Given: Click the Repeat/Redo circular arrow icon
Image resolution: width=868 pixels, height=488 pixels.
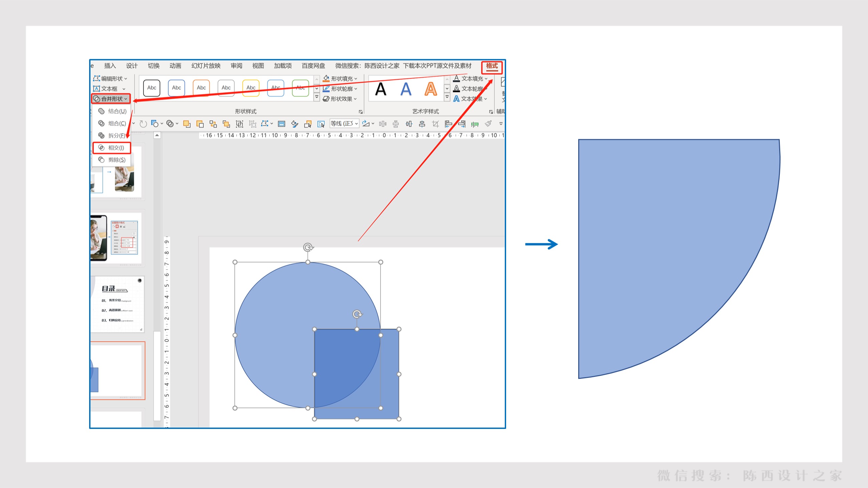Looking at the screenshot, I should pos(143,124).
